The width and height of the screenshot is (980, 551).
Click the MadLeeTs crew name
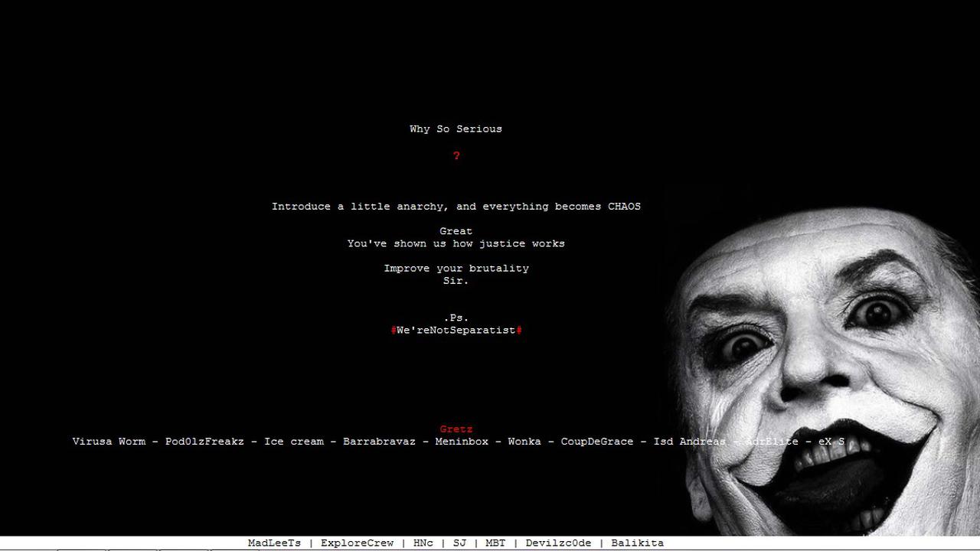pyautogui.click(x=274, y=543)
